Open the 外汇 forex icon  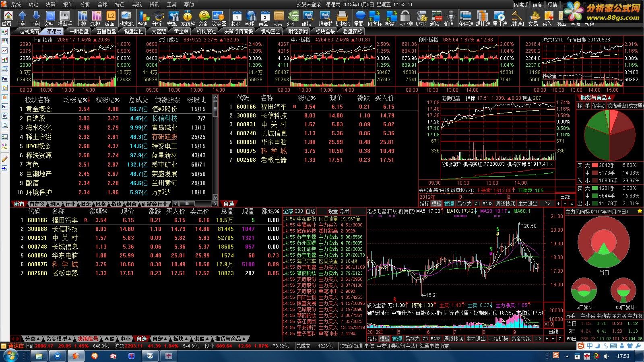tap(292, 18)
